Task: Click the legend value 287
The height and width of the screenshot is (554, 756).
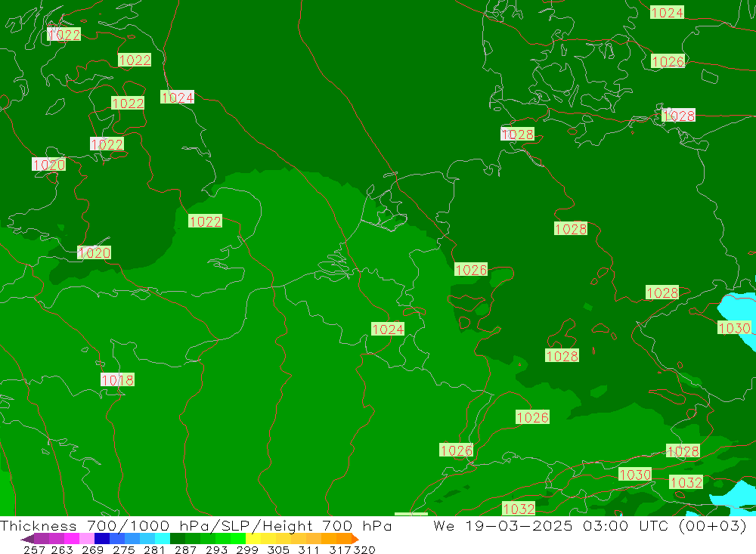Action: (186, 549)
